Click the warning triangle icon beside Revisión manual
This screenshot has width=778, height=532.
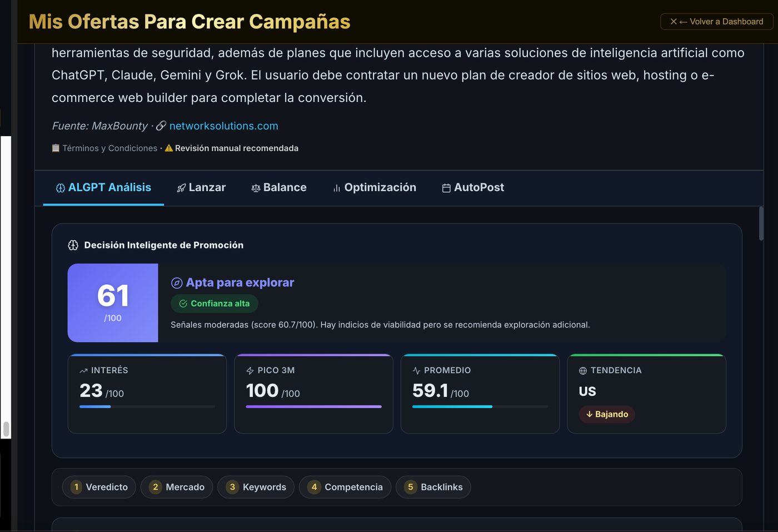169,148
